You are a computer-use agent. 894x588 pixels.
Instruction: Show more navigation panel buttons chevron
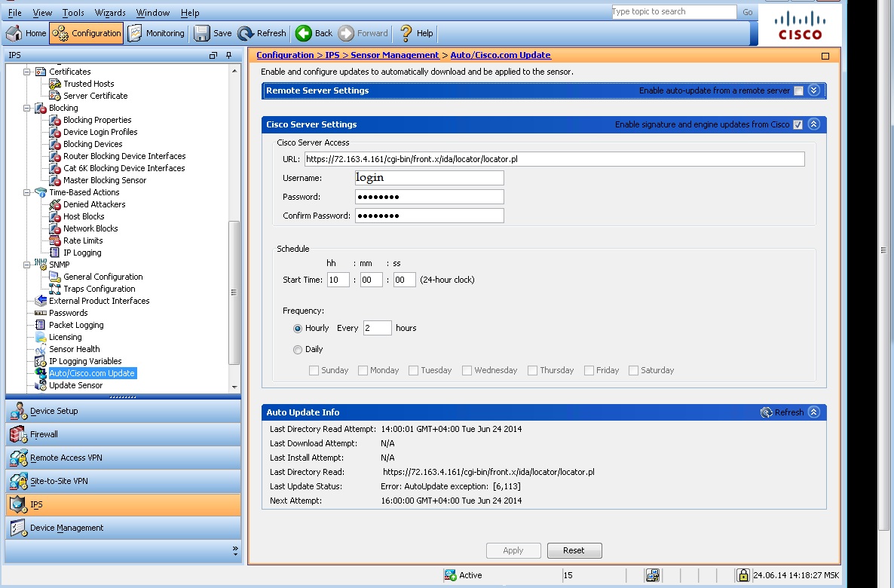tap(235, 550)
